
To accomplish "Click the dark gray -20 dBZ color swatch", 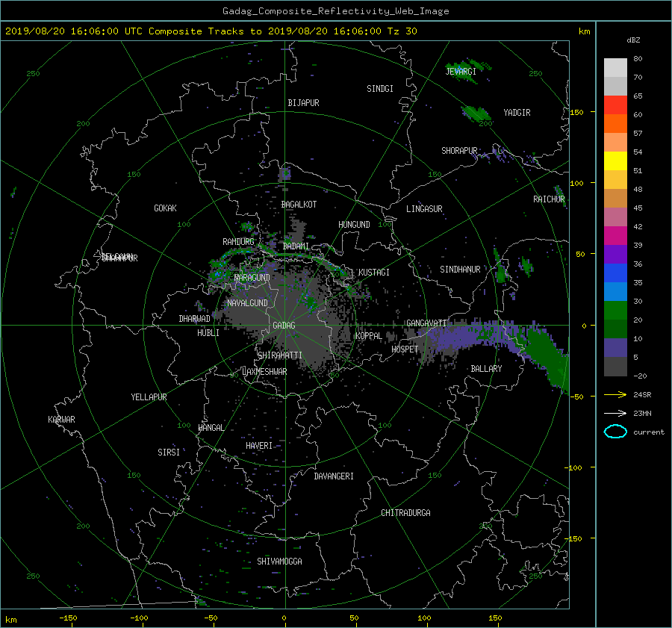I will tap(615, 367).
